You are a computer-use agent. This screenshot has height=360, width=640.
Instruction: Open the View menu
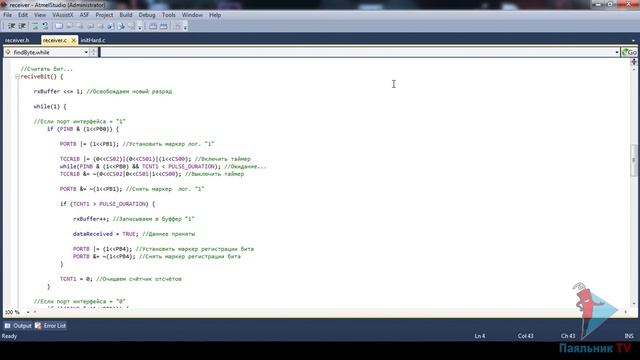[40, 15]
